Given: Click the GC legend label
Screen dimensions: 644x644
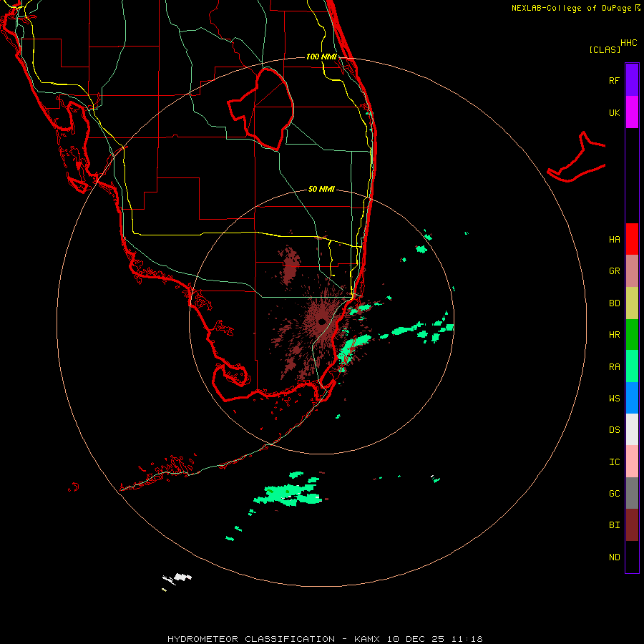Looking at the screenshot, I should pos(614,494).
